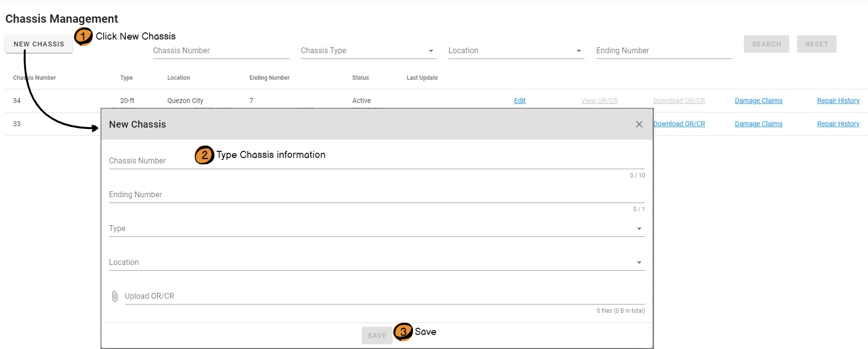Click the paperclip attachment icon
The width and height of the screenshot is (868, 349).
(114, 296)
